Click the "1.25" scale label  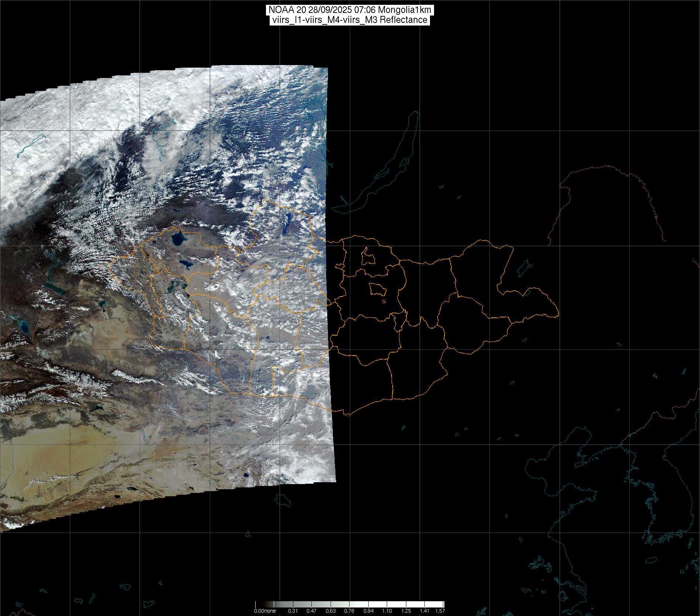(406, 611)
